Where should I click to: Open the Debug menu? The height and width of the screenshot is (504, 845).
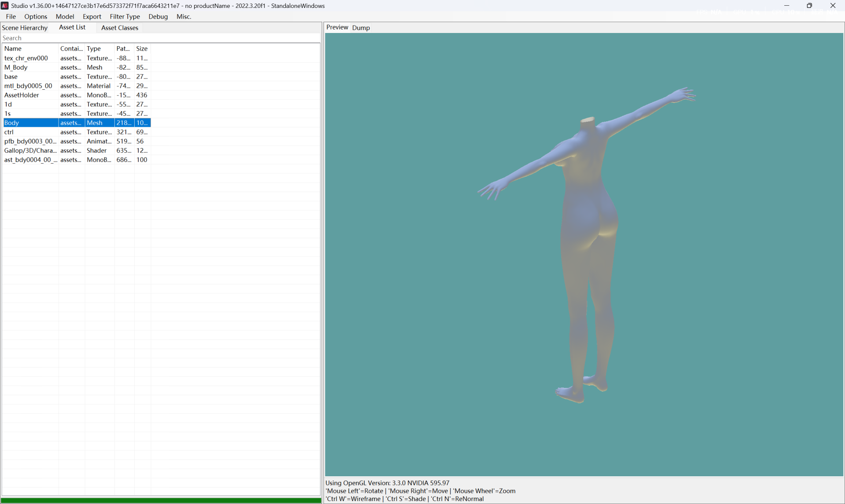[158, 16]
